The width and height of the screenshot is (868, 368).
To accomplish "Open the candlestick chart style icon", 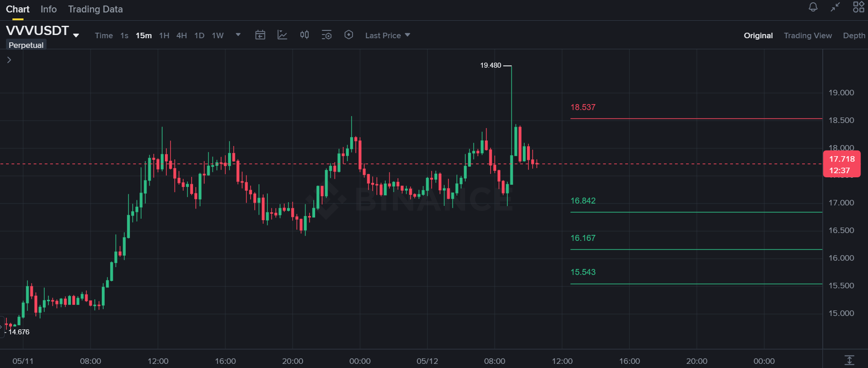I will [305, 35].
